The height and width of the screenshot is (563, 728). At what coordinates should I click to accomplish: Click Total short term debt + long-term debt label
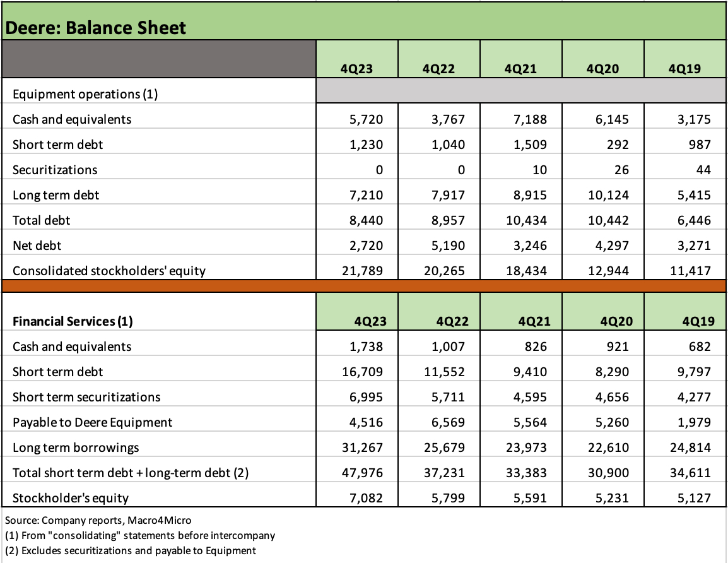pyautogui.click(x=131, y=473)
